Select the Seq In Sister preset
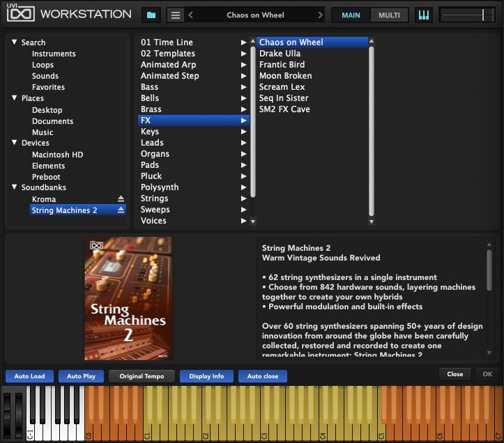Image resolution: width=504 pixels, height=443 pixels. (312, 98)
